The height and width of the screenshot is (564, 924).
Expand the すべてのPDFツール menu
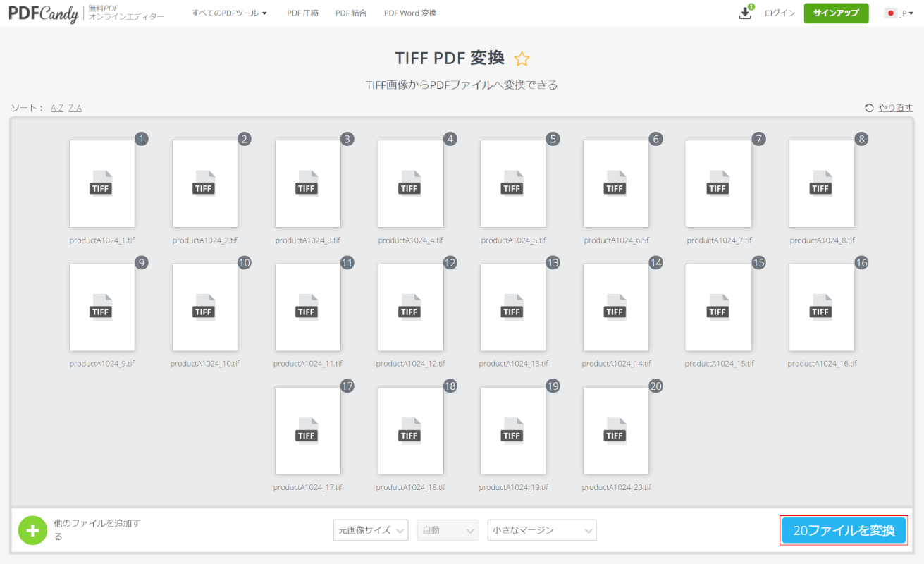(x=229, y=13)
